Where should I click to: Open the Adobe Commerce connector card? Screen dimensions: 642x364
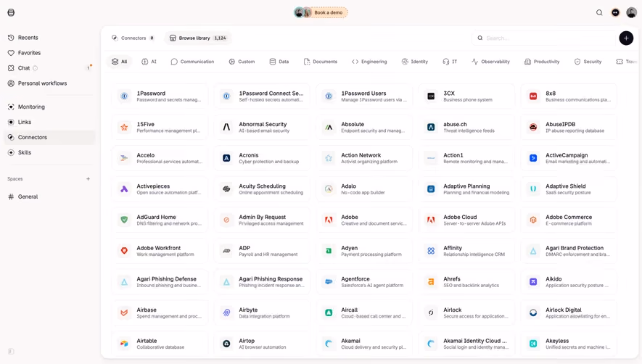click(x=569, y=220)
